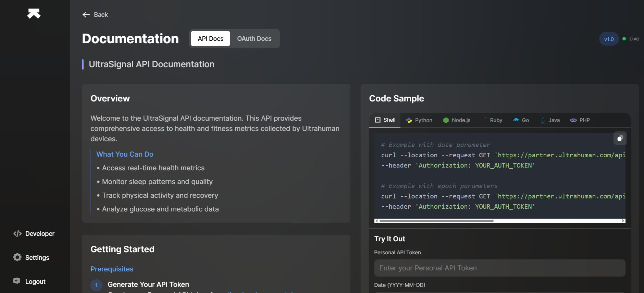The width and height of the screenshot is (644, 293).
Task: Click the 'What You Can Do' heading
Action: [125, 154]
